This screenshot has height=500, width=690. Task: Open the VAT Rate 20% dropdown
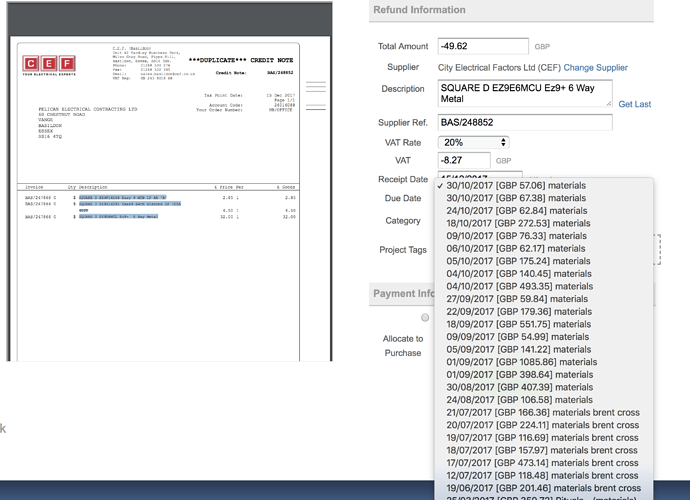pyautogui.click(x=473, y=142)
